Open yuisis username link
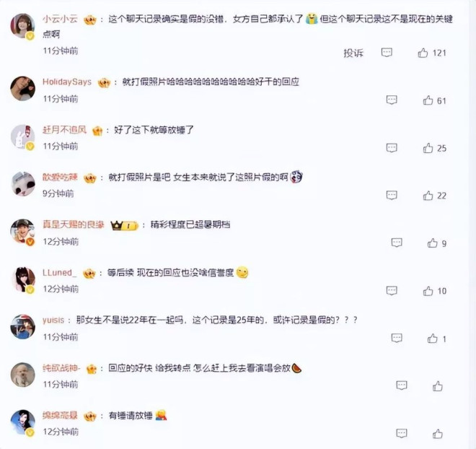This screenshot has height=449, width=476. click(53, 321)
